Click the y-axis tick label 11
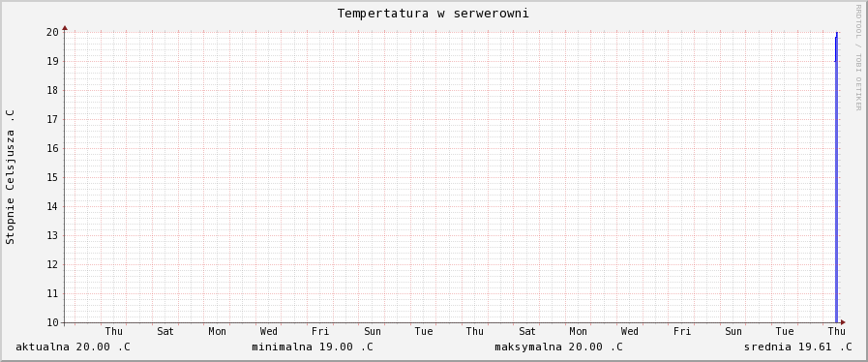This screenshot has width=868, height=362. [52, 293]
